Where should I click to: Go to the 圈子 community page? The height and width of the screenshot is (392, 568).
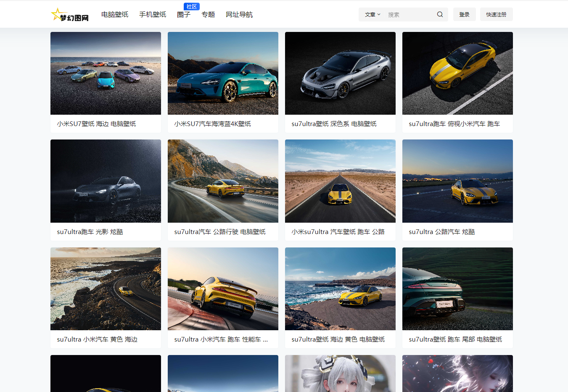tap(184, 14)
